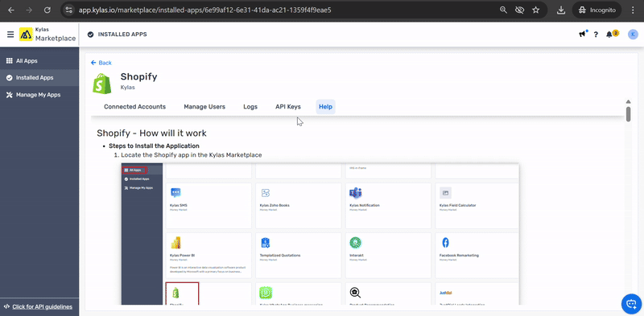Open the chat support bubble
The height and width of the screenshot is (316, 644).
[x=631, y=304]
